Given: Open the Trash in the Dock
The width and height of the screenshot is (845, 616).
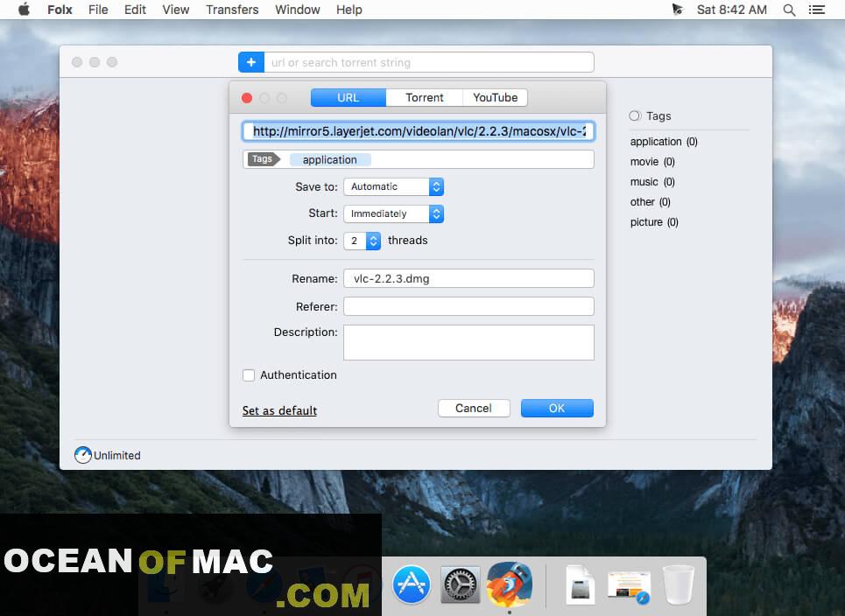Looking at the screenshot, I should pyautogui.click(x=678, y=584).
